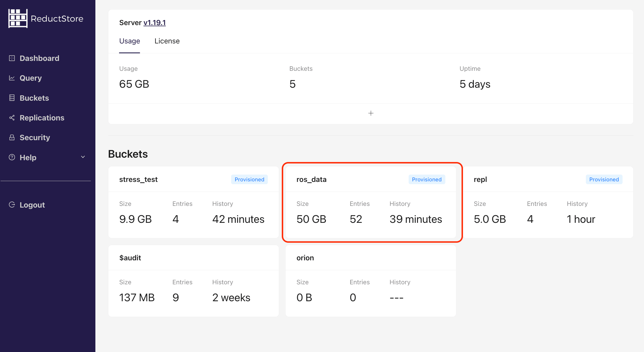Click the Buckets storage icon in sidebar
The width and height of the screenshot is (644, 352).
pyautogui.click(x=12, y=98)
